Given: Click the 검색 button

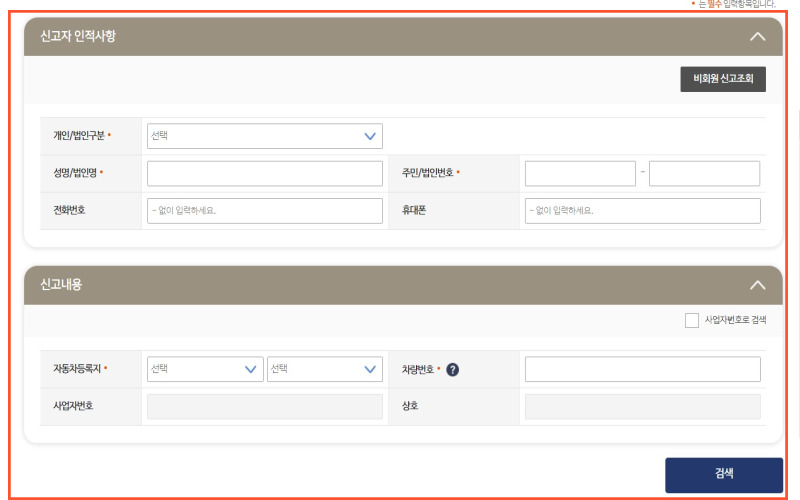Looking at the screenshot, I should click(x=724, y=475).
